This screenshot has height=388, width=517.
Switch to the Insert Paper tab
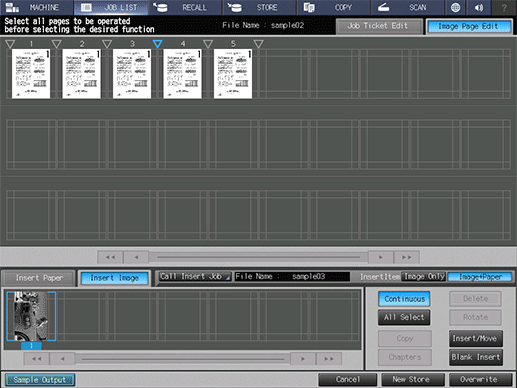point(39,278)
